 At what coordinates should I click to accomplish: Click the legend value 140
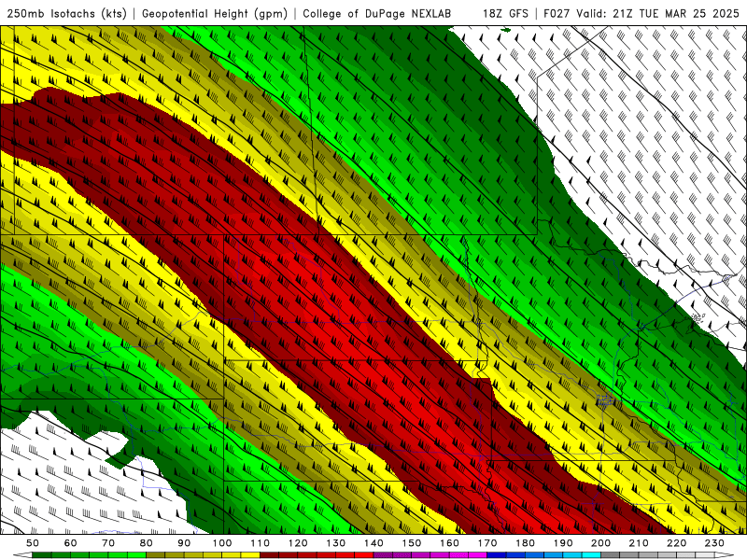373,543
